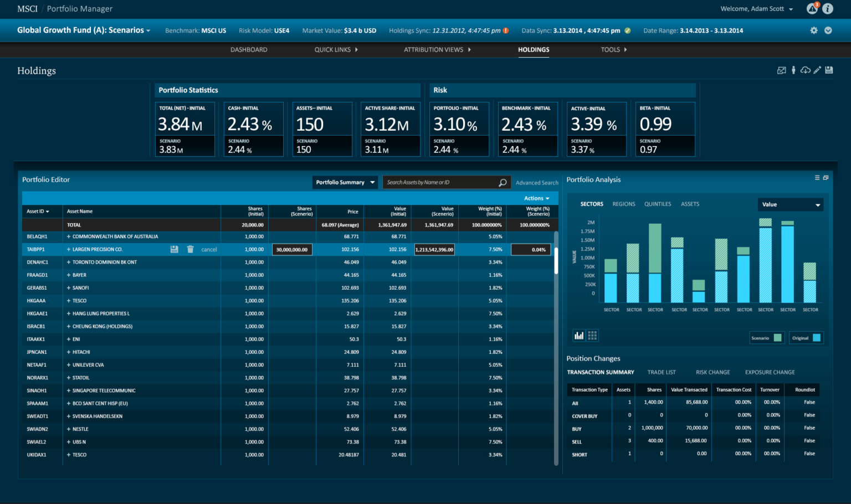Click the cloud download icon
Screen dimensions: 851x504
pos(806,70)
